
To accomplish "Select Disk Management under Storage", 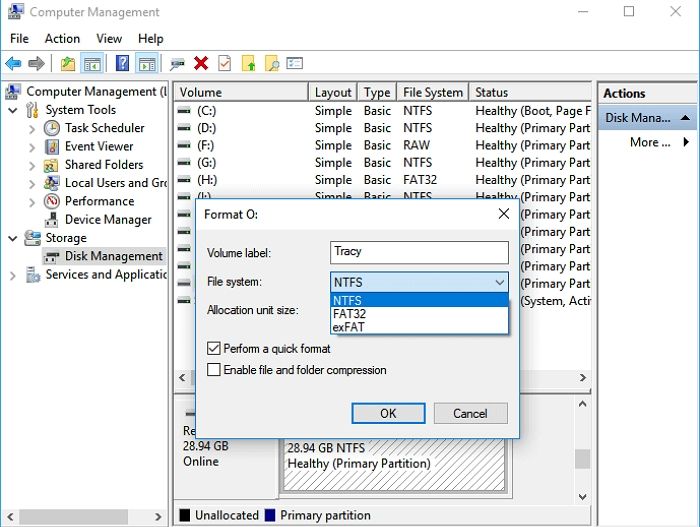I will [113, 256].
